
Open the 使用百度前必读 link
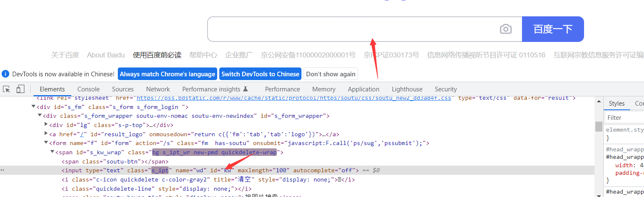(157, 55)
